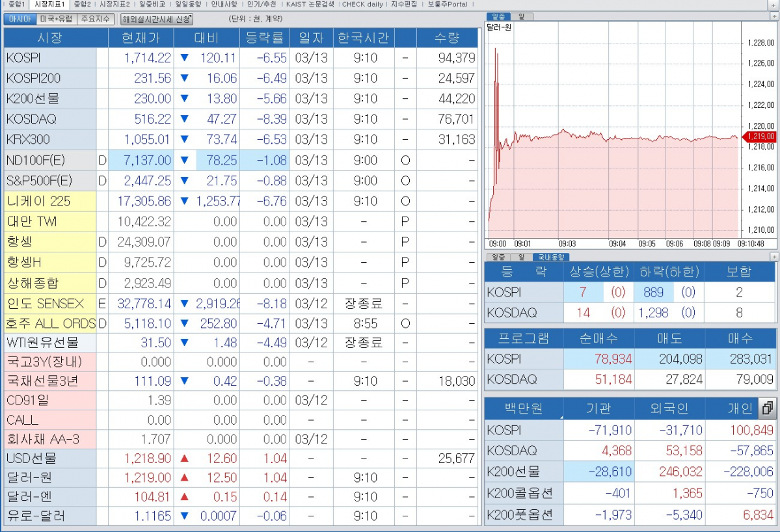The image size is (780, 532).
Task: Open the 해외실시간시세 신청 dropdown
Action: tap(157, 19)
